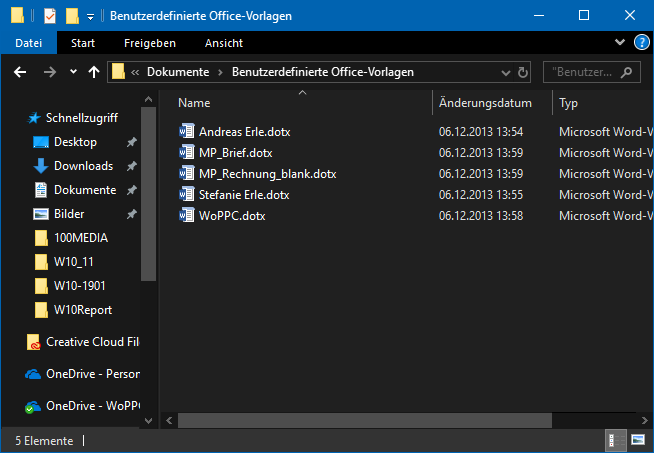Open address bar history dropdown
The height and width of the screenshot is (453, 654).
point(506,73)
